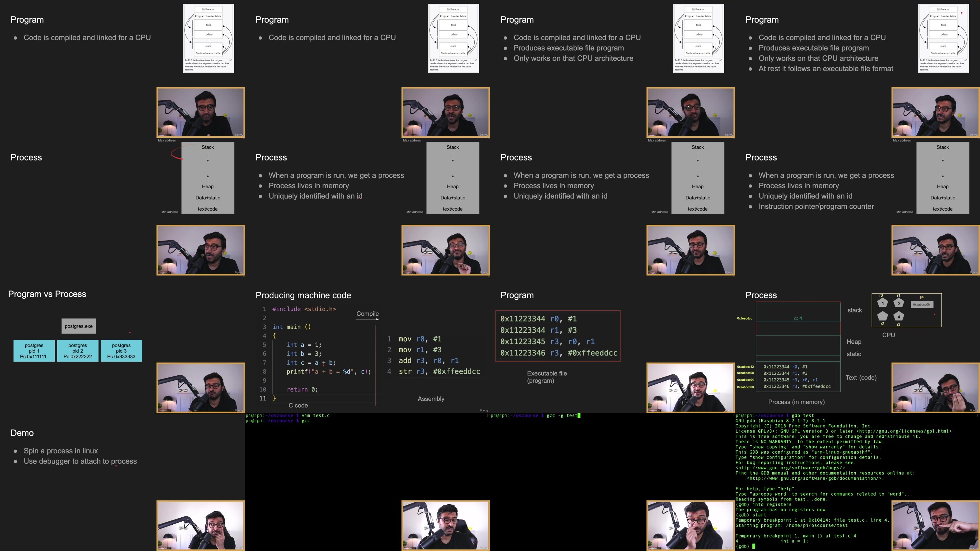Click 'Starting program: /home/pi/oscourse/test' output
Screen dimensions: 980x551
click(x=791, y=526)
